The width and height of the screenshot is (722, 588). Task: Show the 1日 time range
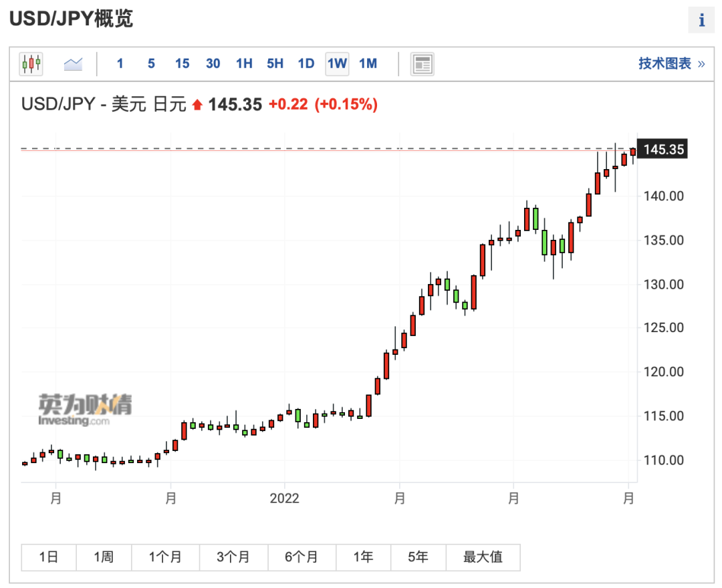[x=49, y=557]
